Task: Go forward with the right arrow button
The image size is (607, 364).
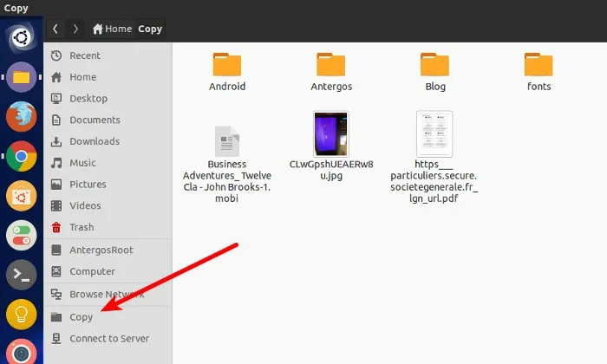Action: click(x=75, y=29)
